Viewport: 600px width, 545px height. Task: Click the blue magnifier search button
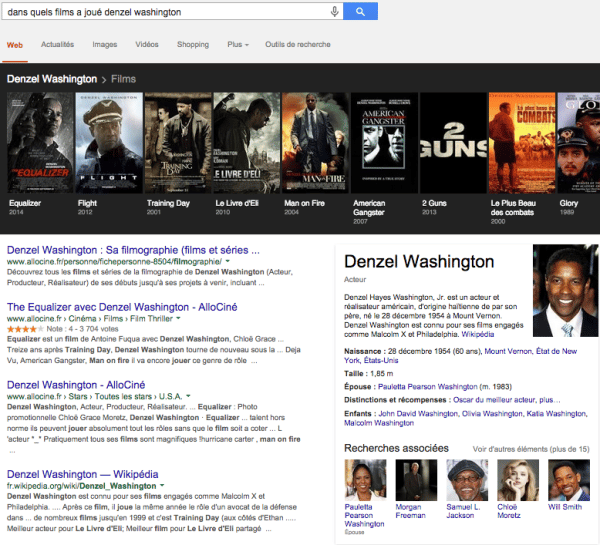coord(360,11)
